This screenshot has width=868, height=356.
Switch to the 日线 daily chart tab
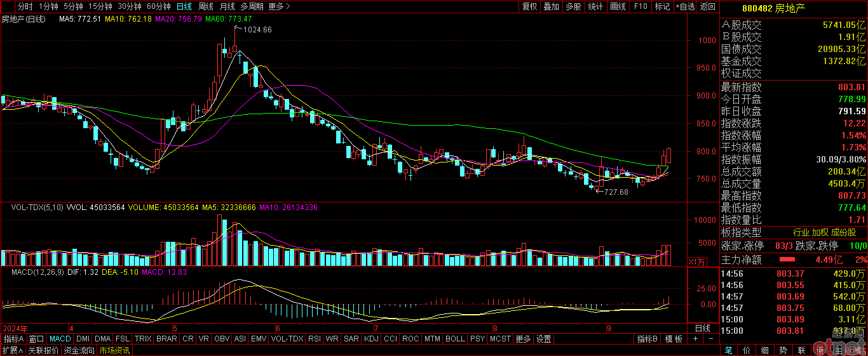pos(184,6)
